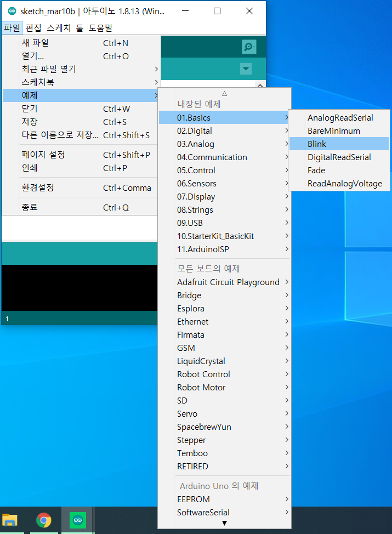
Task: Expand 05.Control examples
Action: (224, 171)
